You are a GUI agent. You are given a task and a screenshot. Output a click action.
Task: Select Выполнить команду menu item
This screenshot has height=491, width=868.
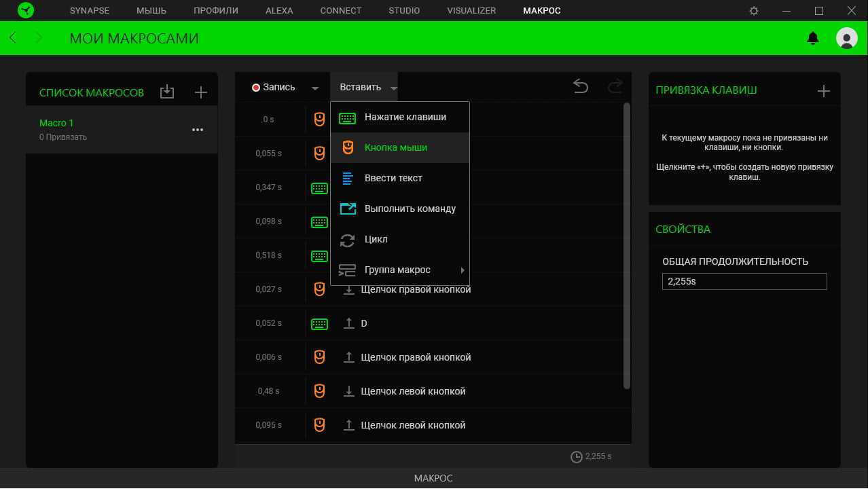410,209
